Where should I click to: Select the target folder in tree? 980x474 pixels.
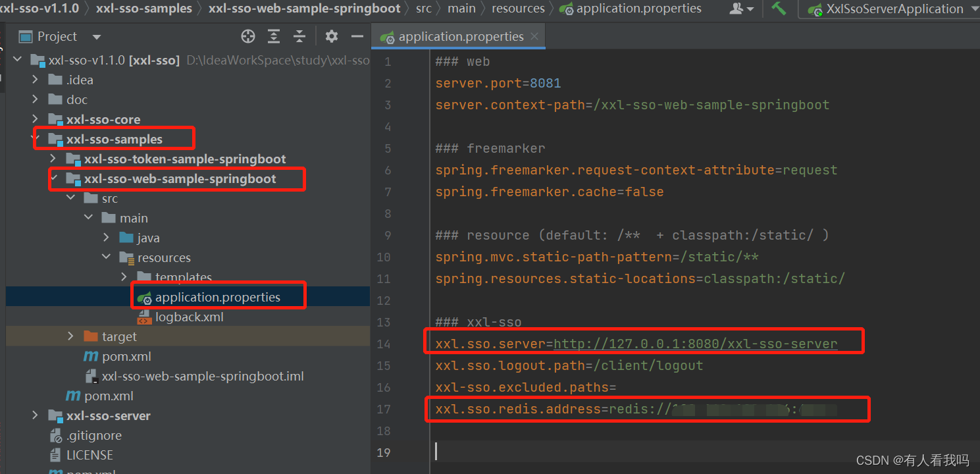pos(119,336)
